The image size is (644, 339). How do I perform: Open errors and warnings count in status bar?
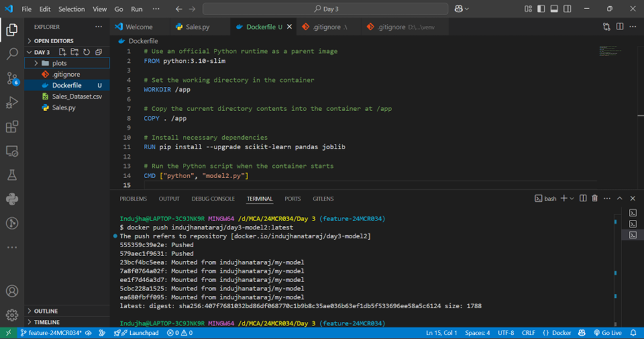(179, 333)
